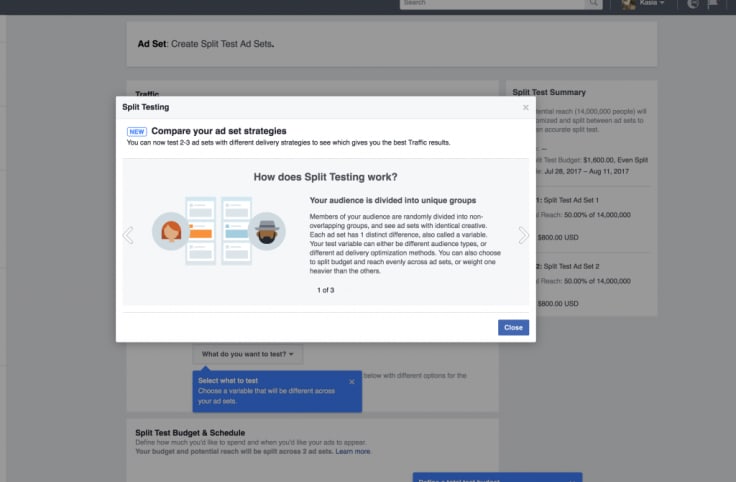The image size is (736, 482).
Task: Click the 'Split Test Summary' heading
Action: [x=549, y=92]
